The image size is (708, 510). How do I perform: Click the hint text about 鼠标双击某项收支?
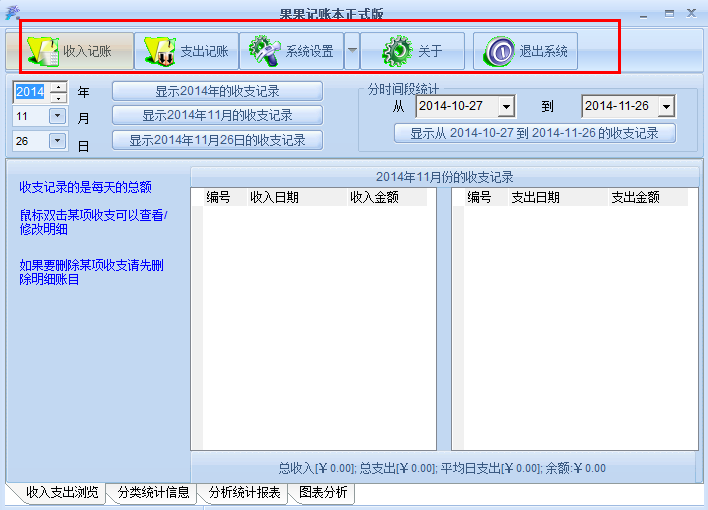tap(93, 222)
